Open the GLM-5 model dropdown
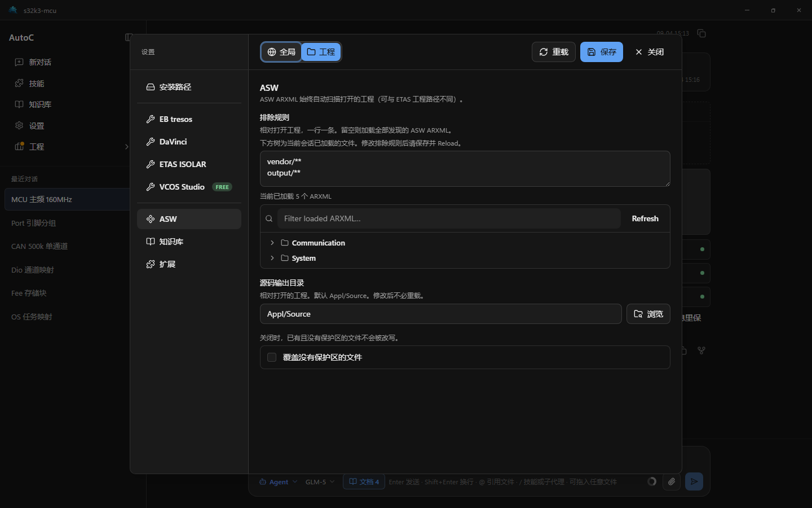Screen dimensions: 812x508 point(320,482)
